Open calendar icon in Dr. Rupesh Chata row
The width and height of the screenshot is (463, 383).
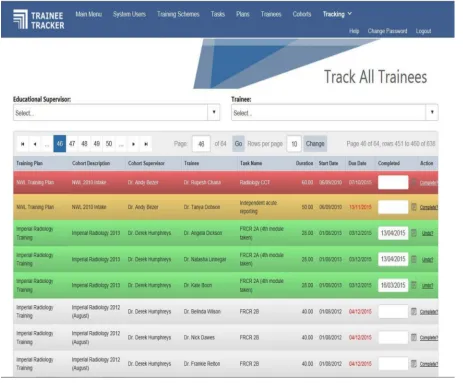pos(414,182)
